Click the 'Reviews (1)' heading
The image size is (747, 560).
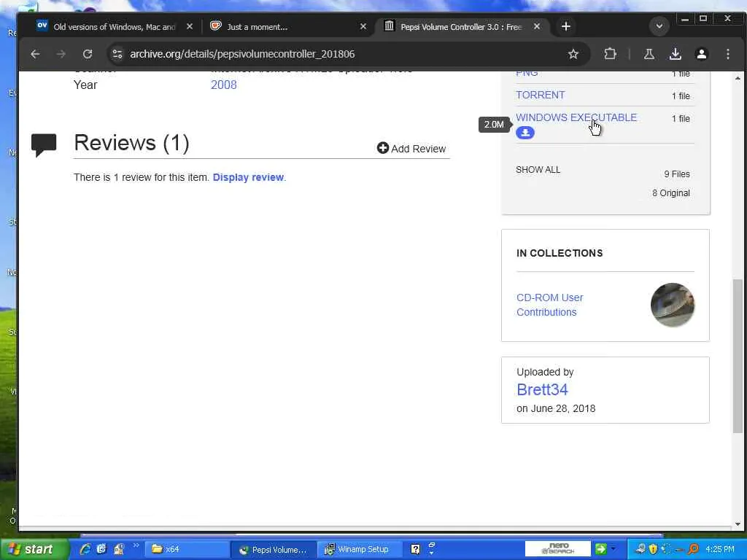[x=131, y=143]
